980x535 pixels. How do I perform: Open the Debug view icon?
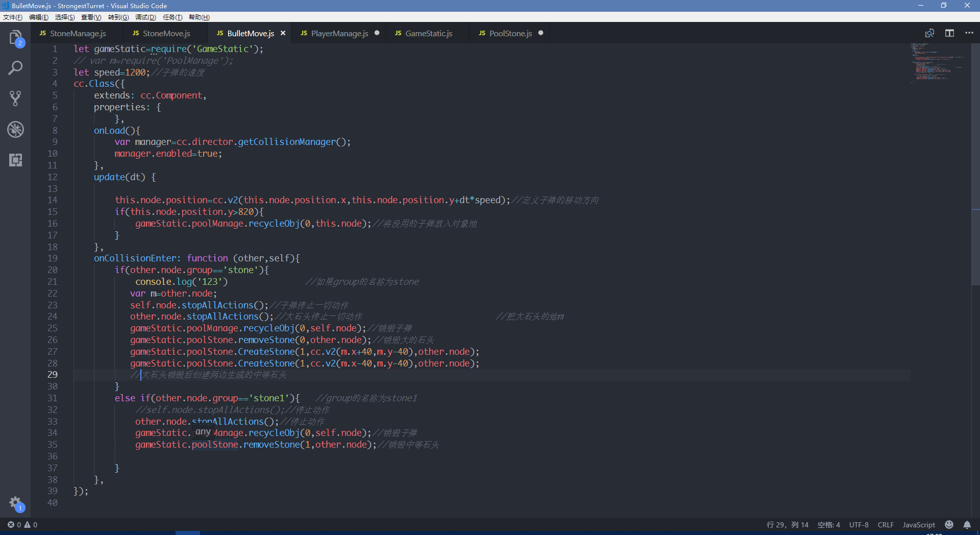pyautogui.click(x=15, y=129)
